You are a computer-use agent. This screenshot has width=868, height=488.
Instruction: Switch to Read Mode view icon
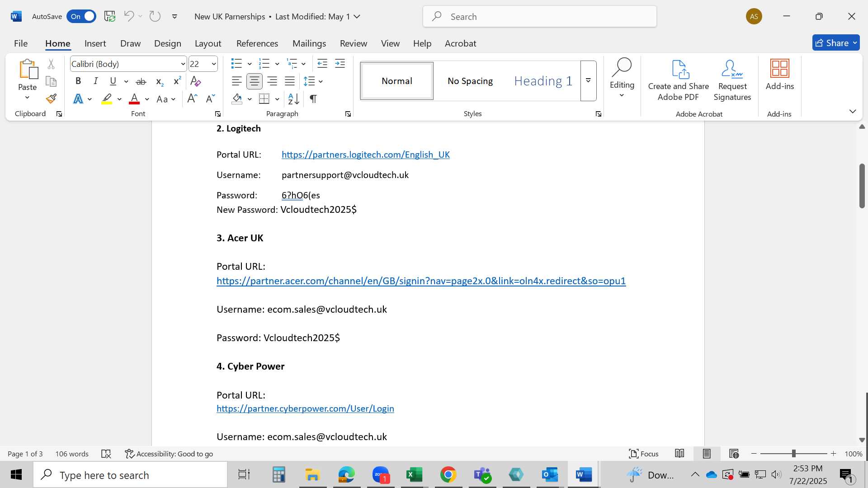pyautogui.click(x=679, y=454)
